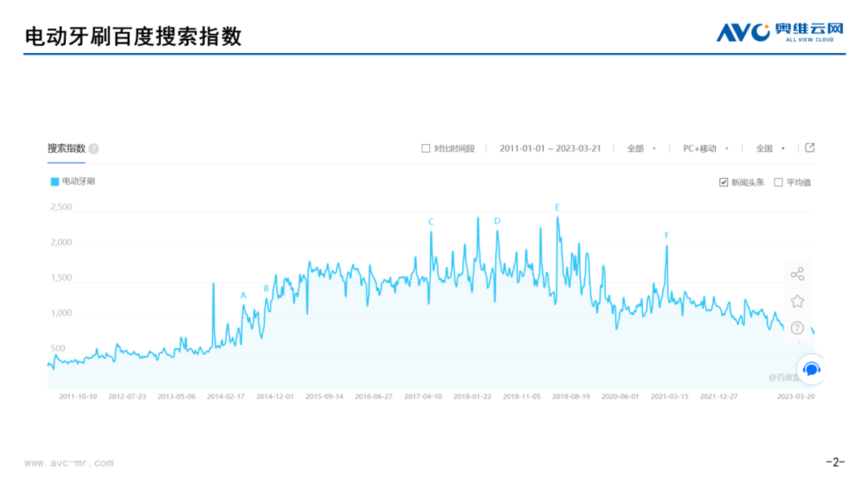Image resolution: width=868 pixels, height=489 pixels.
Task: Click the page number -2-
Action: point(835,462)
